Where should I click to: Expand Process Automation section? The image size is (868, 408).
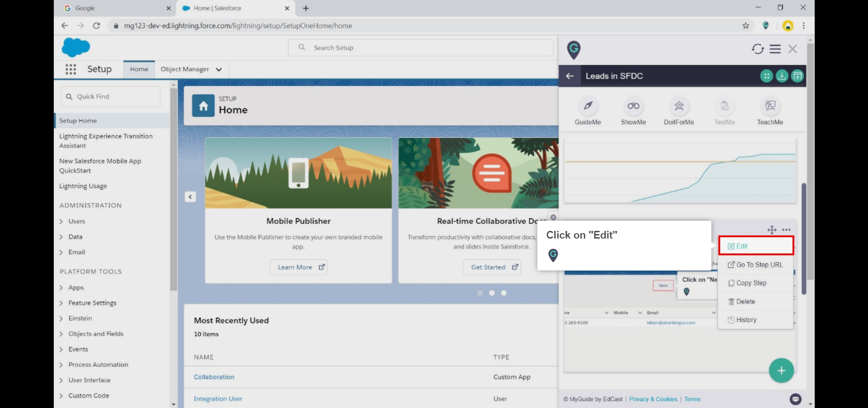coord(61,365)
